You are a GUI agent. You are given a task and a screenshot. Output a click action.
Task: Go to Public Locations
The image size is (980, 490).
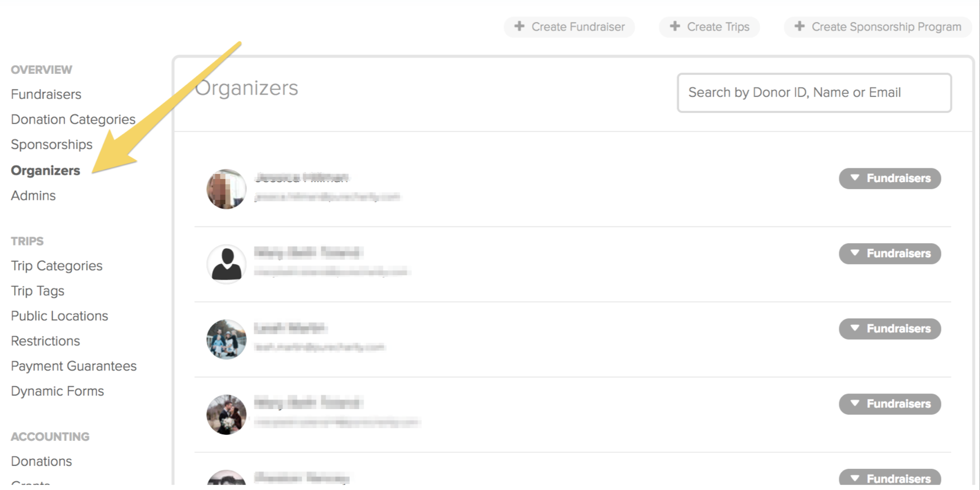coord(60,316)
